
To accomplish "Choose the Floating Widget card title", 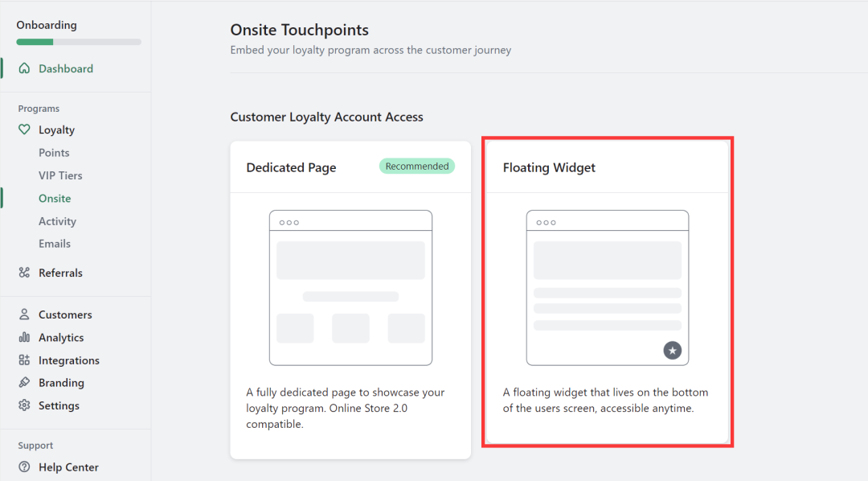I will tap(549, 168).
